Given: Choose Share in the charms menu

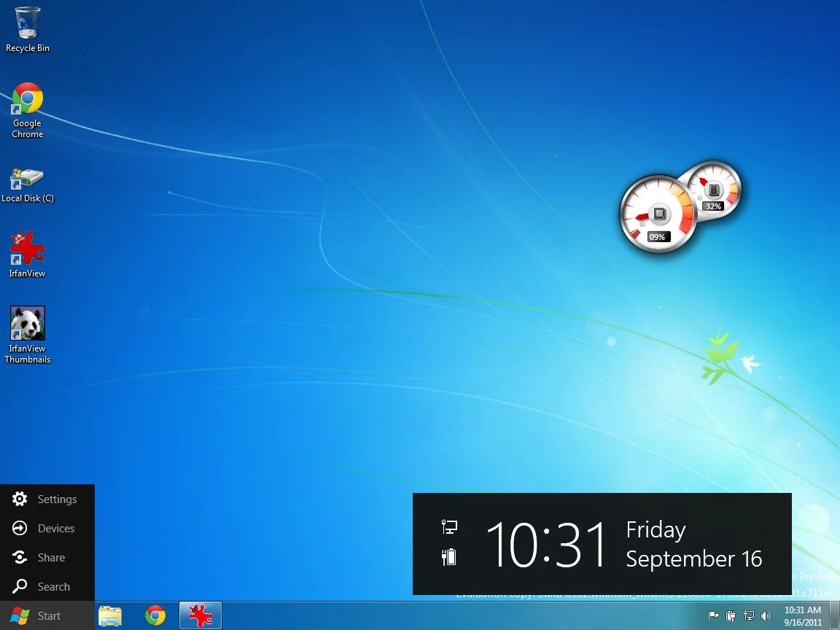Looking at the screenshot, I should point(47,558).
